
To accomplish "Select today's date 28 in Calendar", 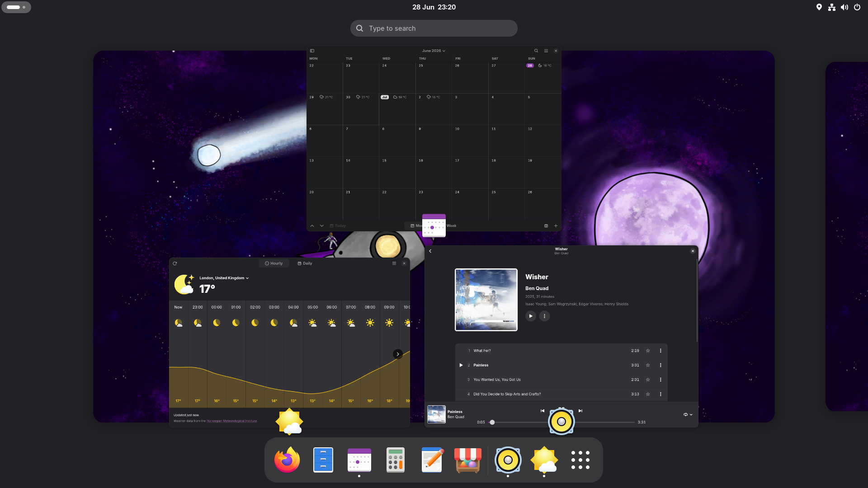I will point(530,66).
